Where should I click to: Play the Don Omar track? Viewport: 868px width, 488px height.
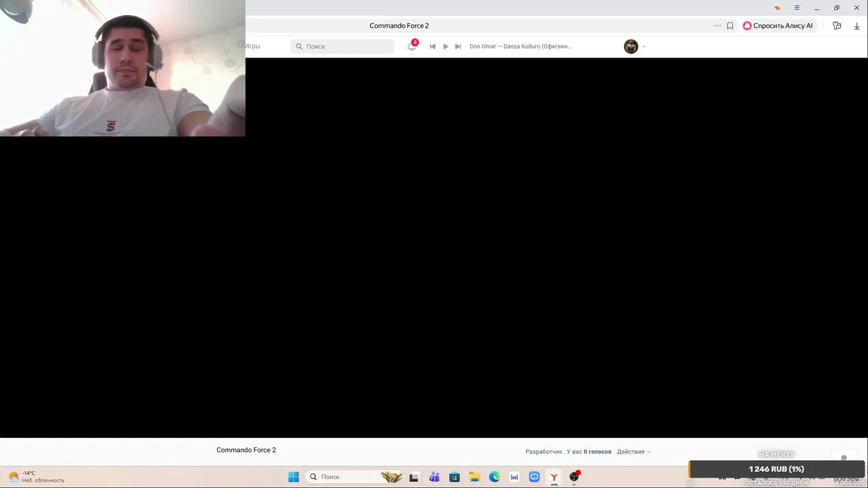[446, 46]
